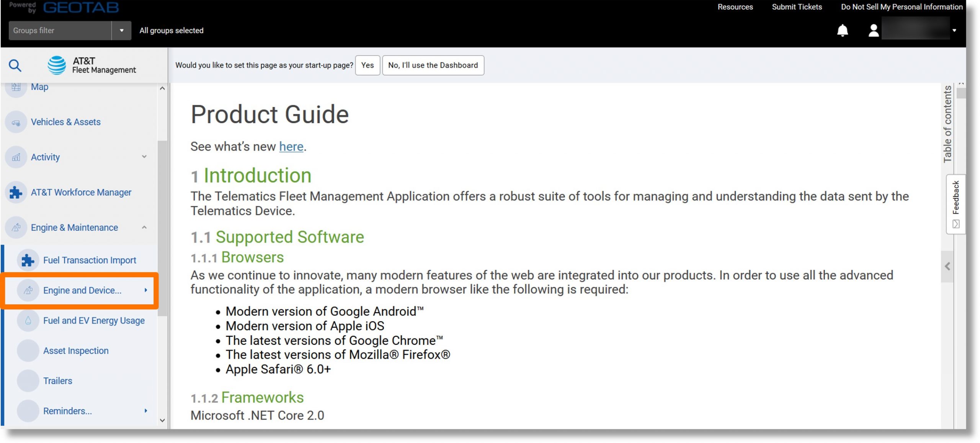
Task: Click 'Microsoft .NET Core 2.0' text
Action: 257,416
